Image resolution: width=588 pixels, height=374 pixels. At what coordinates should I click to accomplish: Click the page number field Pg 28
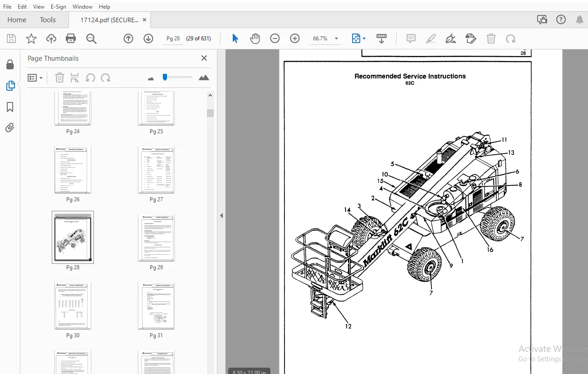pos(173,39)
